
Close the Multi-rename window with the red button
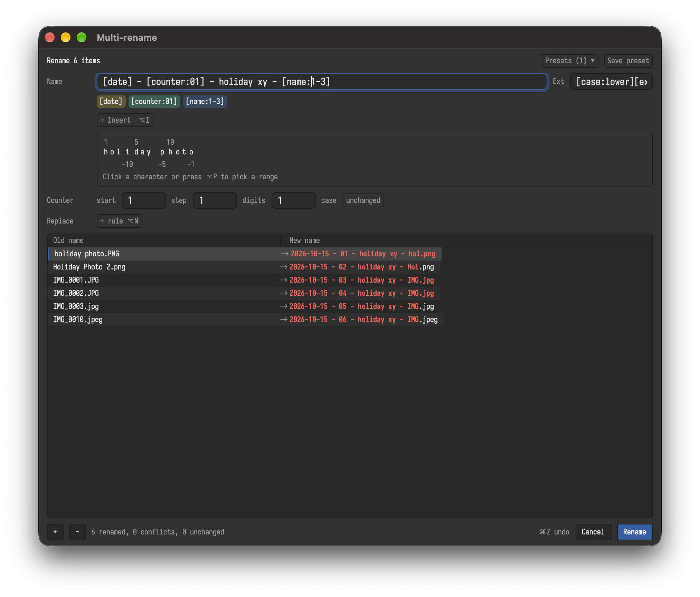(50, 37)
